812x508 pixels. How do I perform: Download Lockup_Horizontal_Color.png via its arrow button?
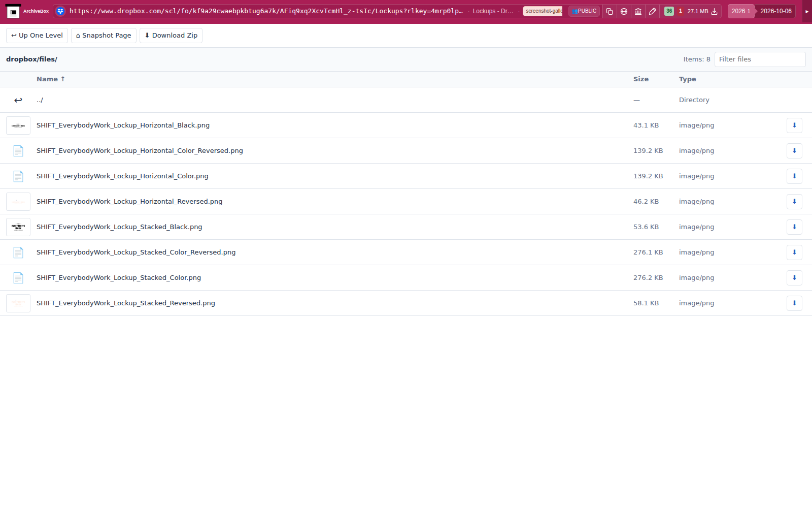(x=794, y=176)
